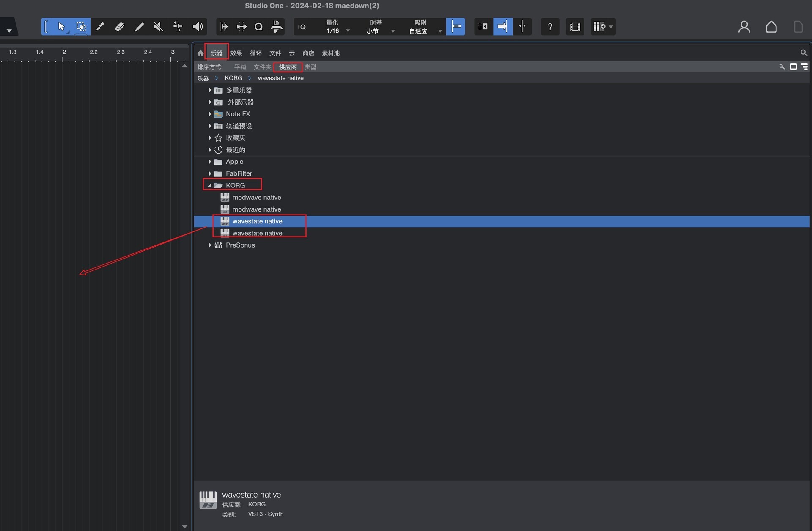Toggle cursor follows edit position
This screenshot has width=812, height=531.
point(522,27)
